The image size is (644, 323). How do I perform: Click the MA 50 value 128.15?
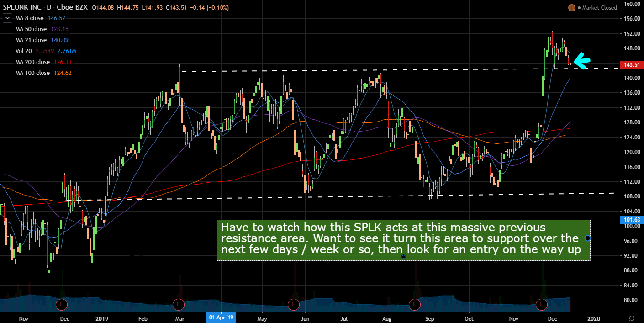[59, 29]
